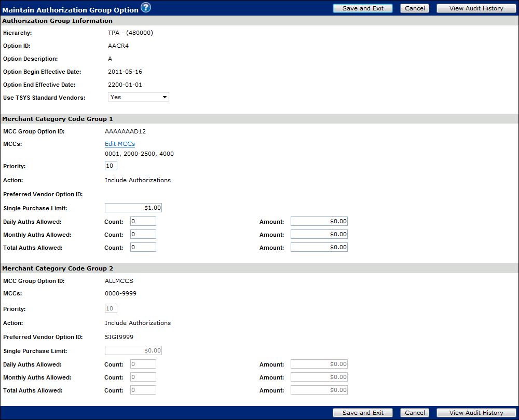Click the bottom Save and Exit button
This screenshot has width=519, height=420.
[x=363, y=413]
